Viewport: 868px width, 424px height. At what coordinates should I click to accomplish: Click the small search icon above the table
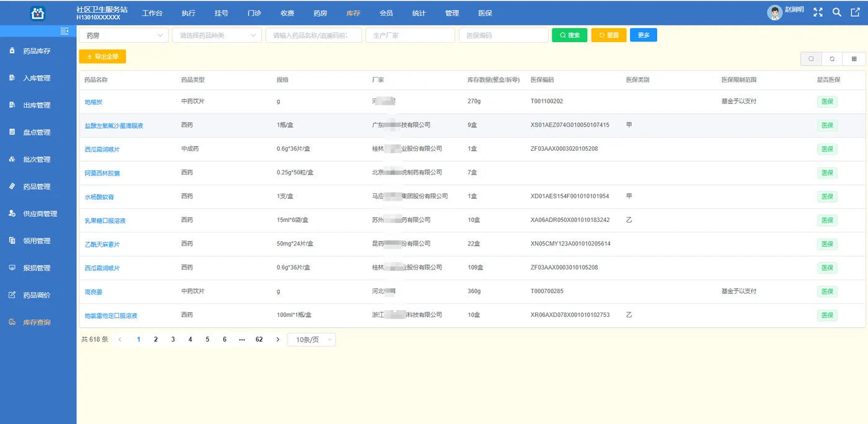tap(811, 58)
